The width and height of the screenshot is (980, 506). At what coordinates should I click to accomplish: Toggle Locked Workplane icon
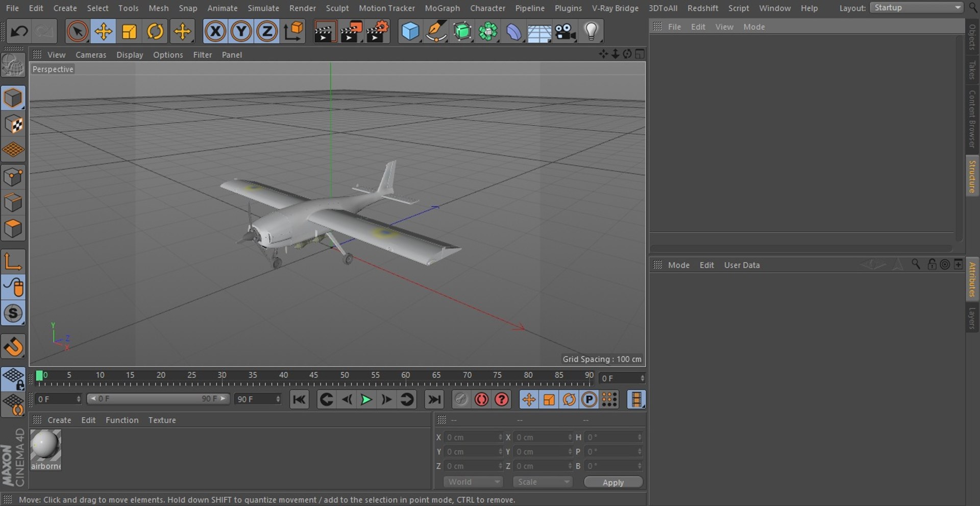(x=13, y=379)
